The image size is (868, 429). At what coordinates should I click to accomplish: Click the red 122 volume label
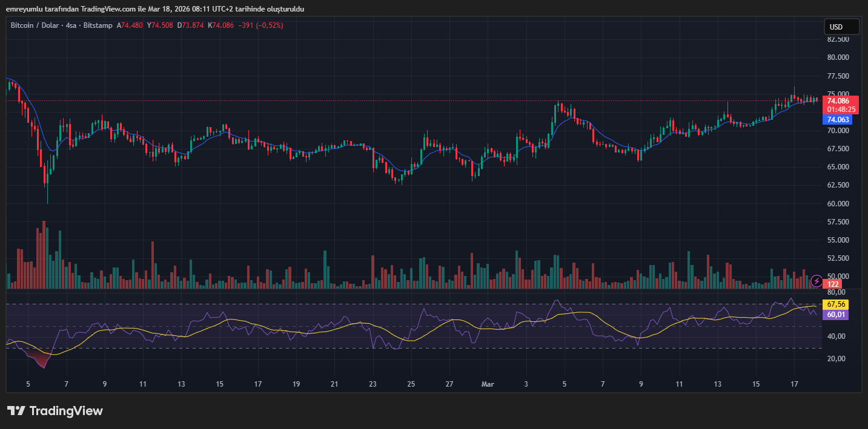click(x=833, y=284)
